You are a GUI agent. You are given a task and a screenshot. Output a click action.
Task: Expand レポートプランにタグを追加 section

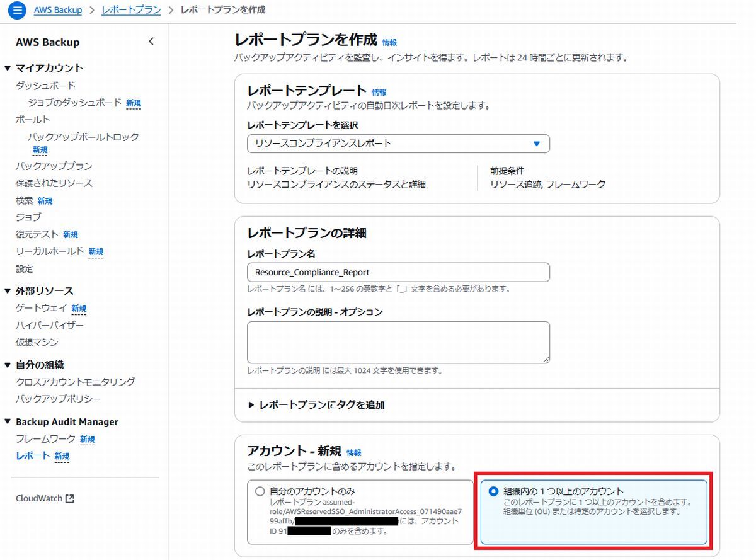pos(316,405)
